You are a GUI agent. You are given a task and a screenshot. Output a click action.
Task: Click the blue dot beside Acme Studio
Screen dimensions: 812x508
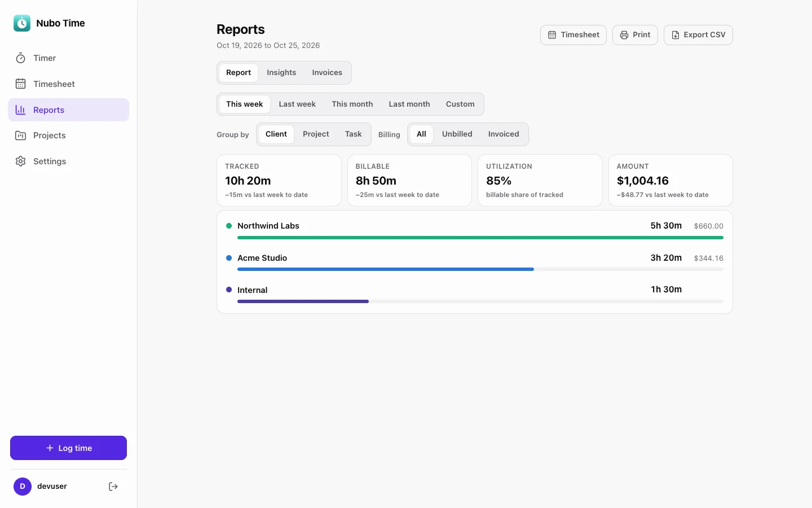coord(229,258)
